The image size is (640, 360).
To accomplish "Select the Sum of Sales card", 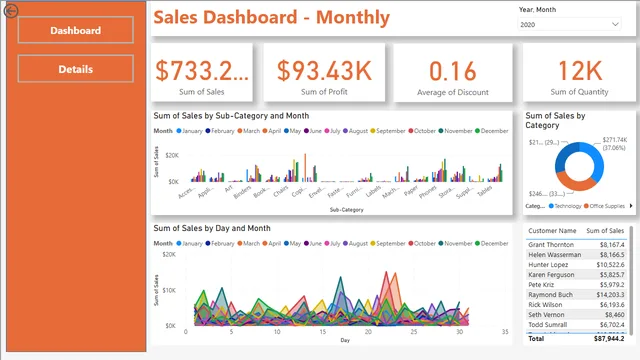I will 202,73.
